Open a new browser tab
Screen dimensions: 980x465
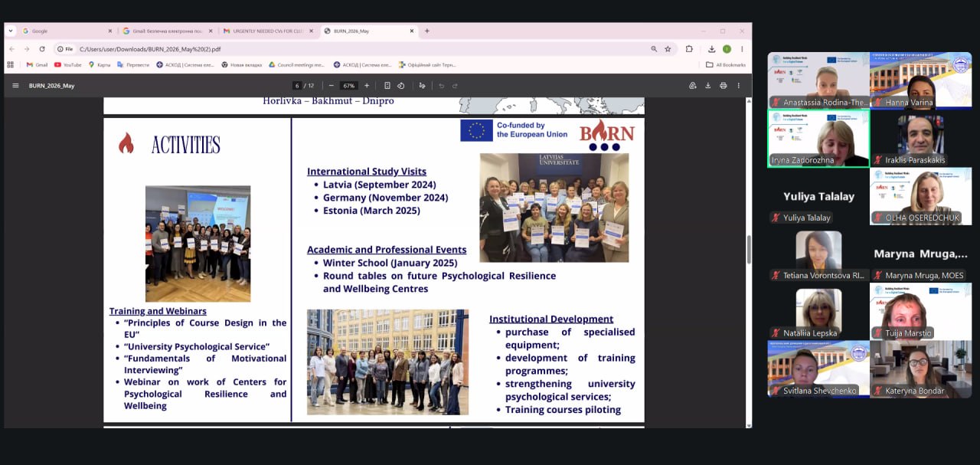[427, 31]
